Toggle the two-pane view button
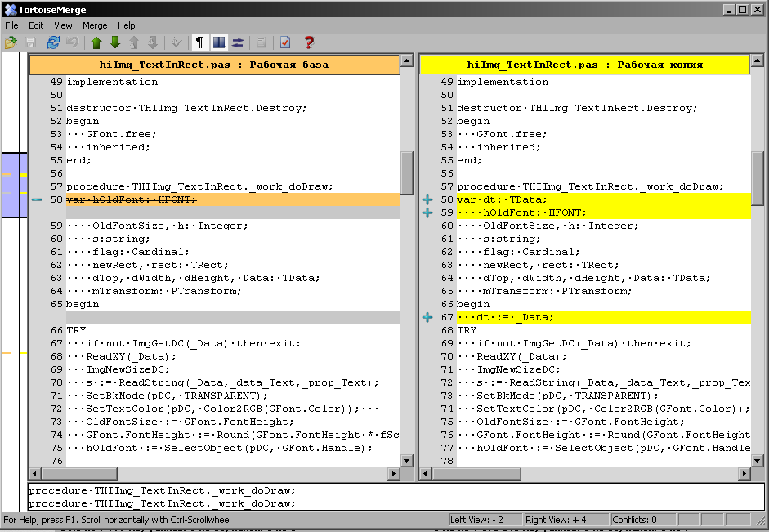Viewport: 769px width, 532px height. tap(219, 42)
